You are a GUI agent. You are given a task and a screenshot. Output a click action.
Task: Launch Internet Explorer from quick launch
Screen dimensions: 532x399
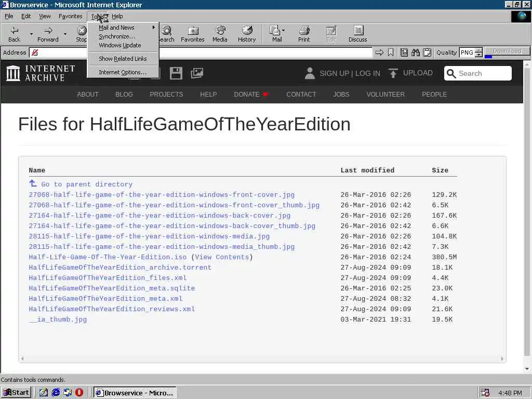56,393
